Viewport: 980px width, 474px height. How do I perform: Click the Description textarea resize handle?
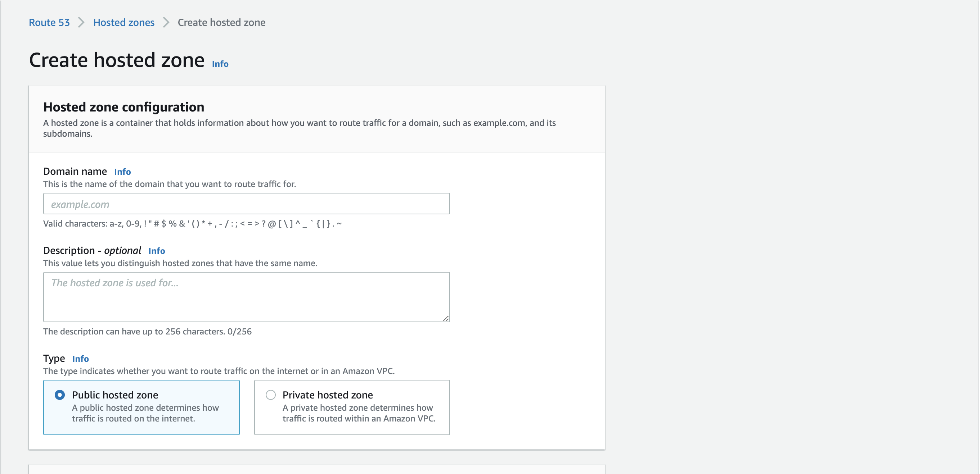click(445, 318)
